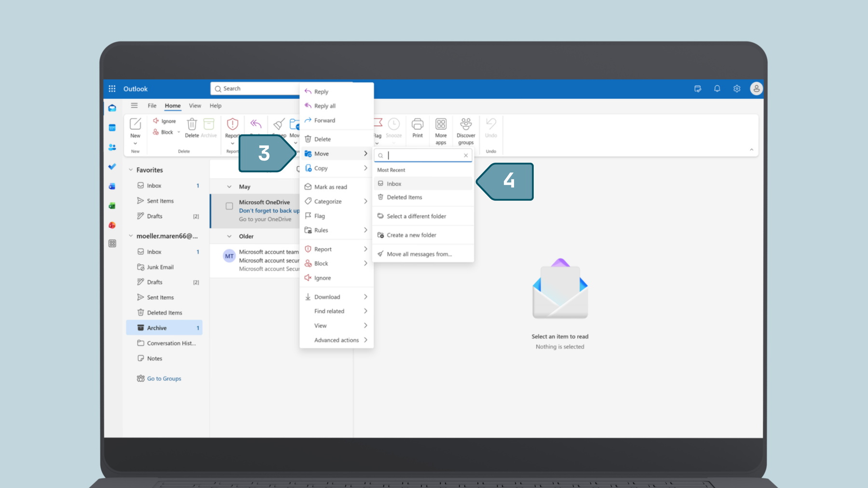Click the Print icon in ribbon
Viewport: 868px width, 488px height.
click(418, 124)
